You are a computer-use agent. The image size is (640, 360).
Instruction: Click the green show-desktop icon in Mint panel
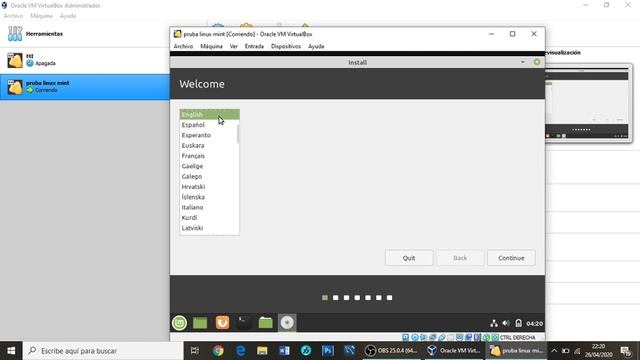(x=200, y=323)
